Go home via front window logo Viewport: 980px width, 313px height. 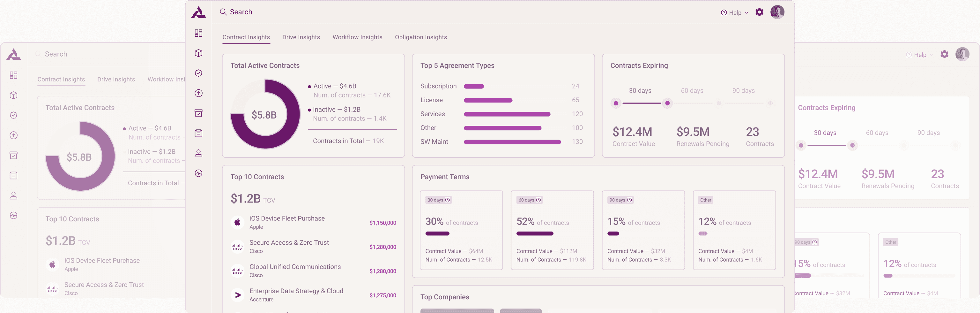tap(198, 12)
